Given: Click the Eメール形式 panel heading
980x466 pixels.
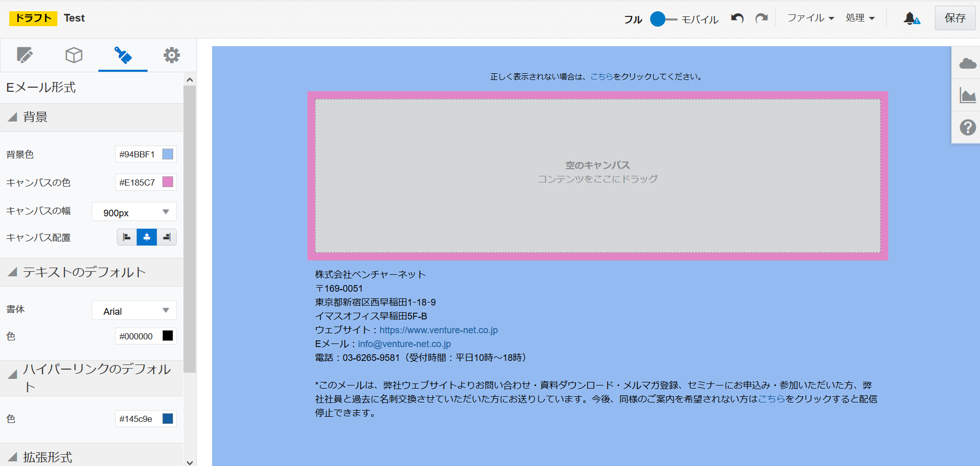Looking at the screenshot, I should click(x=41, y=88).
